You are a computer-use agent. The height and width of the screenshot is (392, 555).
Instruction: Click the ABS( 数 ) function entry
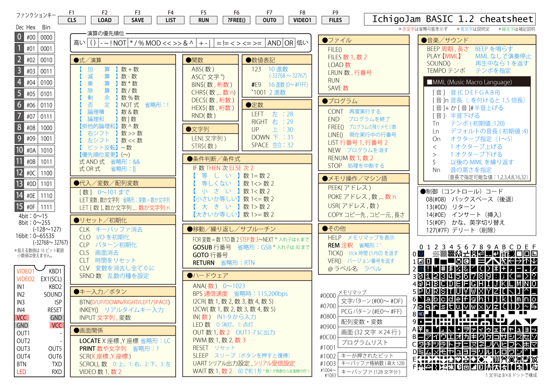[x=203, y=69]
